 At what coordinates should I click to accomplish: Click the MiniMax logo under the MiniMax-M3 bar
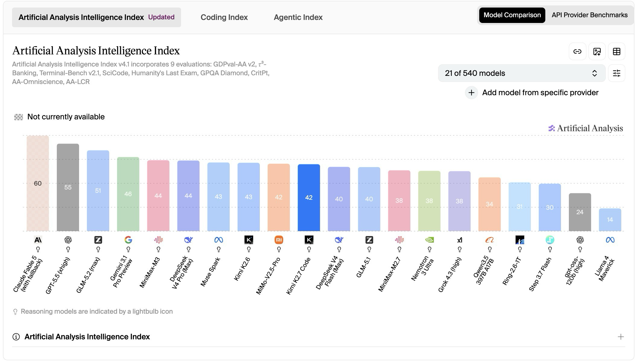[x=158, y=240]
